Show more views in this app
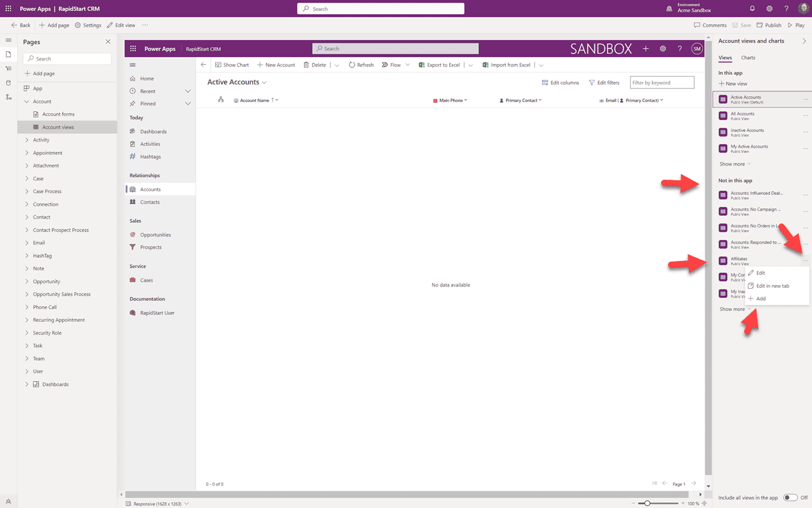812x508 pixels. coord(730,164)
